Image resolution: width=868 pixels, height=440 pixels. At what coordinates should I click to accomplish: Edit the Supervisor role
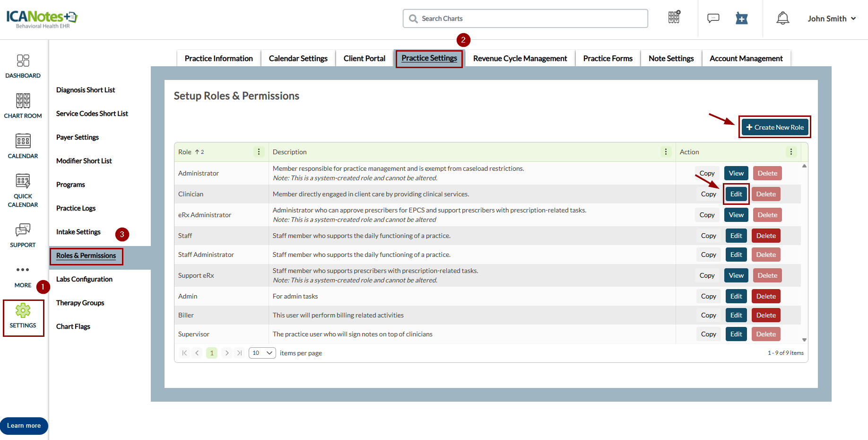tap(736, 334)
